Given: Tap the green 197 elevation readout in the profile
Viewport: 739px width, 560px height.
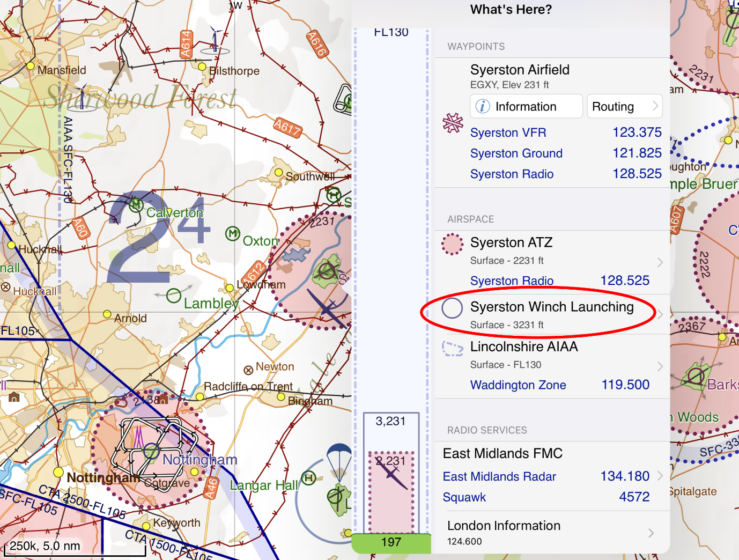Looking at the screenshot, I should [391, 543].
